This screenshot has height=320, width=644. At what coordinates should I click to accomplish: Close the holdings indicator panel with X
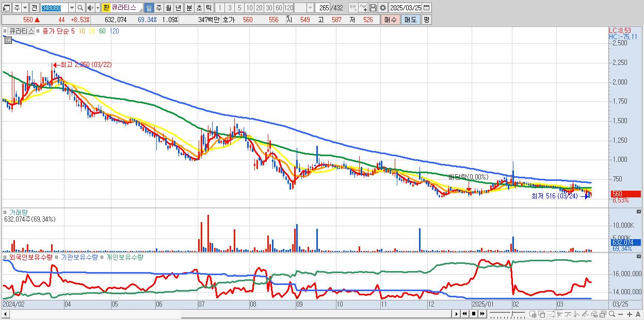coord(639,256)
